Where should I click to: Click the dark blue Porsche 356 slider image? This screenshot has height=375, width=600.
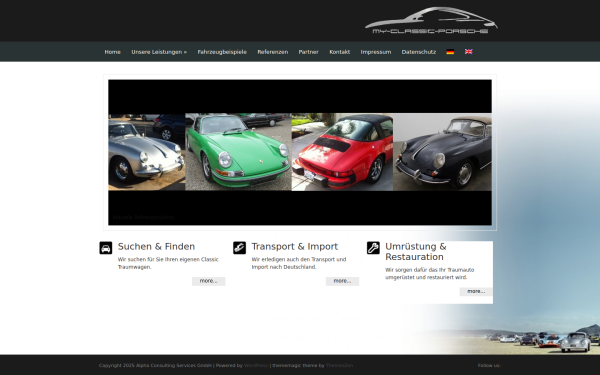[x=442, y=152]
